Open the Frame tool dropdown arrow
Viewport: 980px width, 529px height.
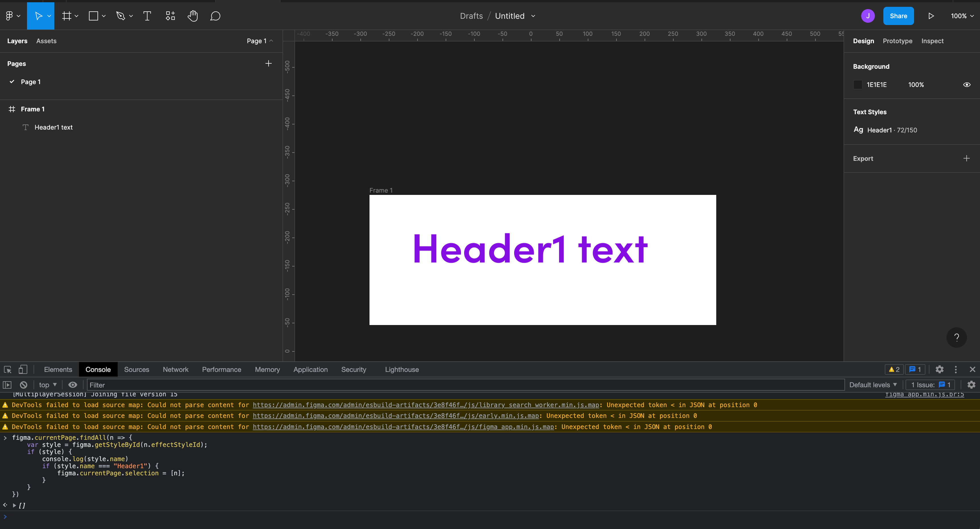coord(76,16)
